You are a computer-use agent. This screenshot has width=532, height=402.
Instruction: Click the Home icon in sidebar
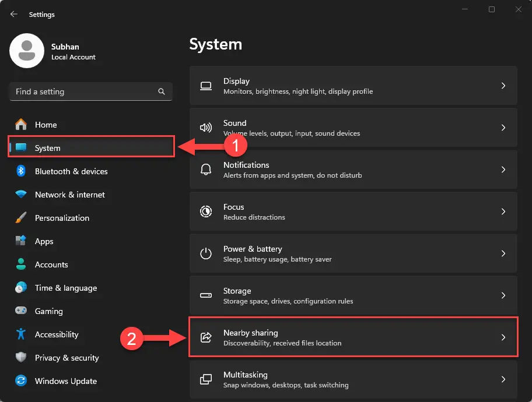[x=21, y=125]
